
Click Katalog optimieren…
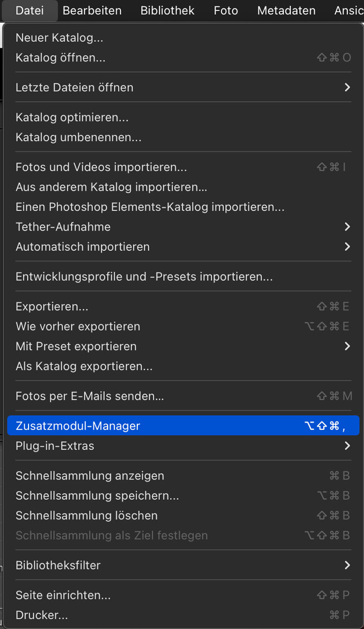(72, 118)
